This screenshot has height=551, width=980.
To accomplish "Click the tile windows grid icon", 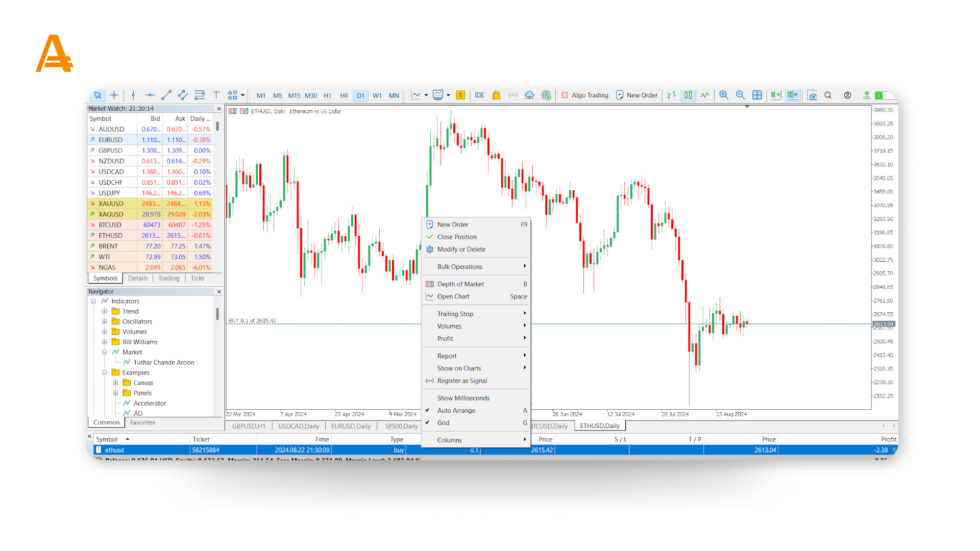I will [757, 95].
